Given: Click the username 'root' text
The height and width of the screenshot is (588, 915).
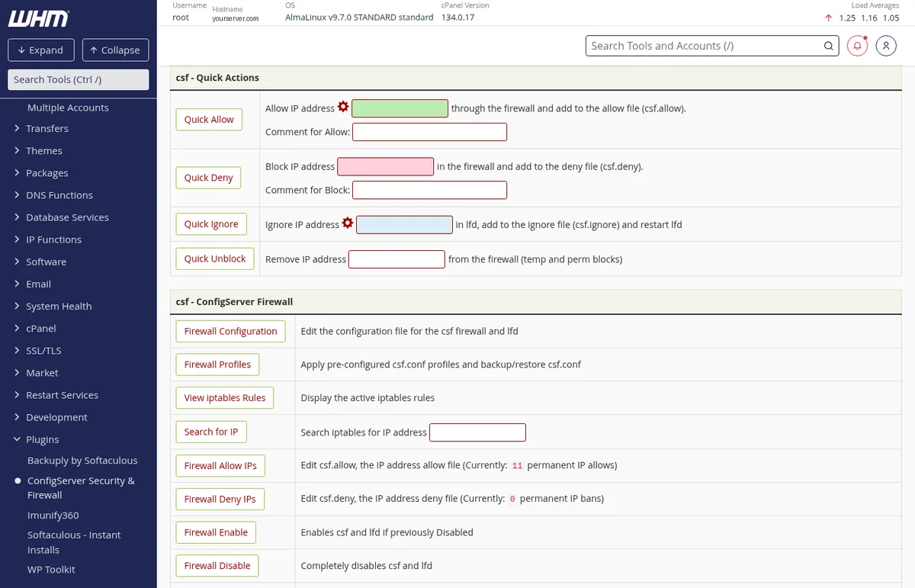Looking at the screenshot, I should [181, 17].
